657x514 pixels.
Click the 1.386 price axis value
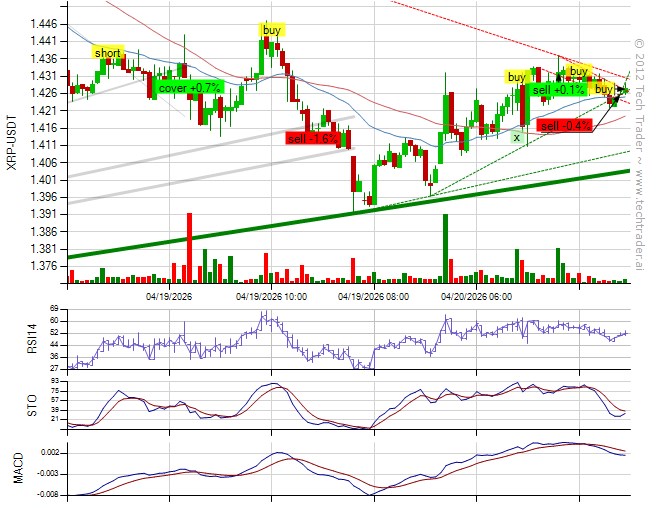click(43, 232)
